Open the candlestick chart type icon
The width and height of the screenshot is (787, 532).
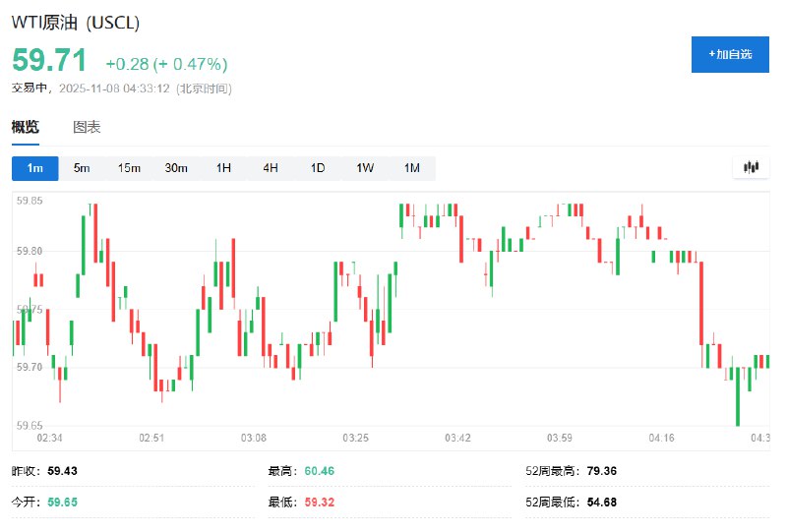751,167
